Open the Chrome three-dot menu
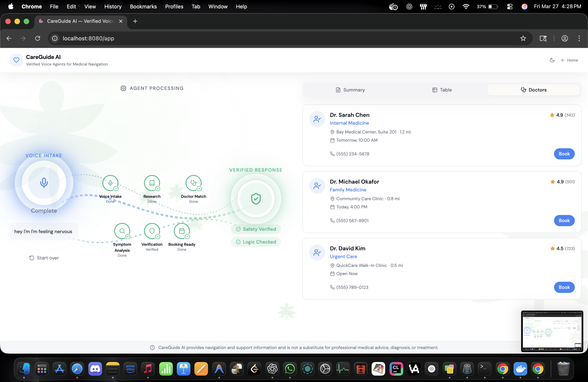The image size is (588, 382). point(579,38)
